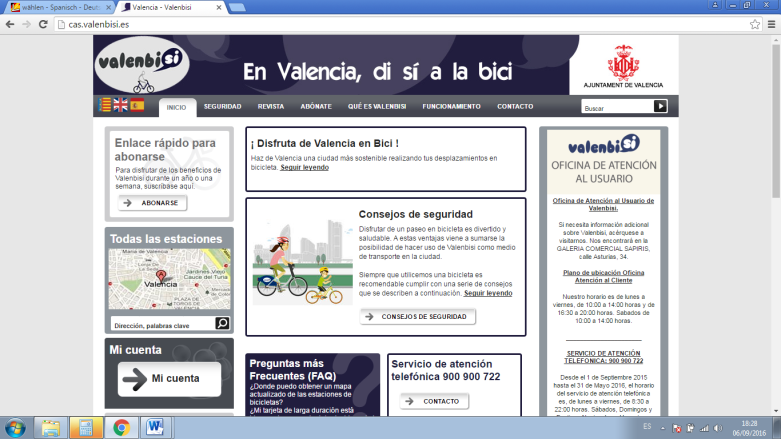Image resolution: width=781 pixels, height=439 pixels.
Task: Open Windows Start button
Action: click(x=15, y=428)
